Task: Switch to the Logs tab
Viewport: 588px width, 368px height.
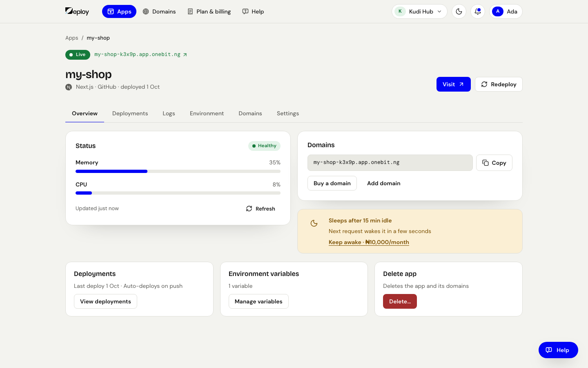Action: 169,114
